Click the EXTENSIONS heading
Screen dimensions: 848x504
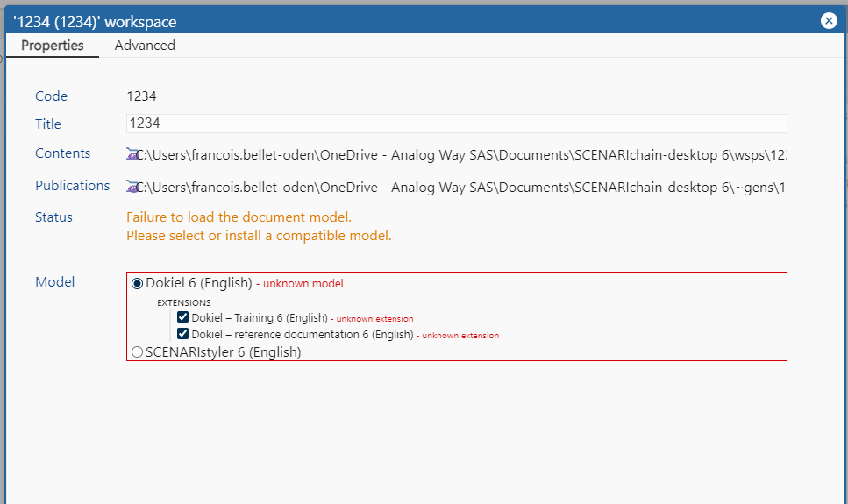[184, 302]
